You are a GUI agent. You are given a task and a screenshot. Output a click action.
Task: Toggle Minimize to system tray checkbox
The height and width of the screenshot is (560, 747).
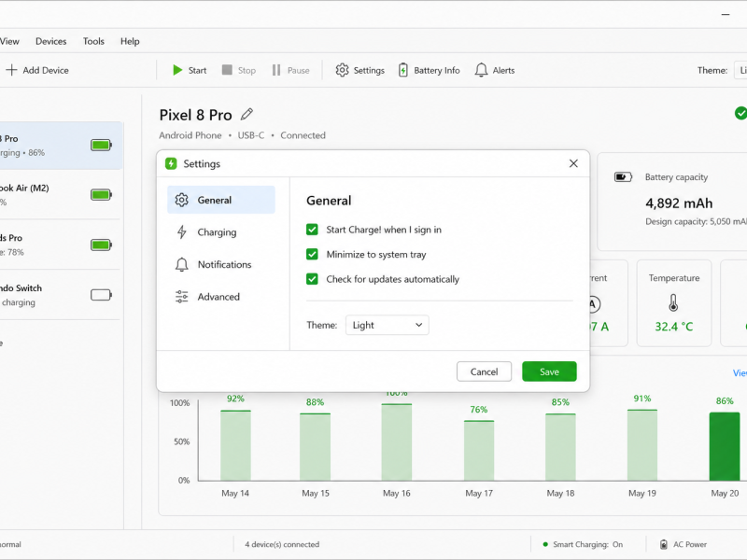pyautogui.click(x=312, y=254)
